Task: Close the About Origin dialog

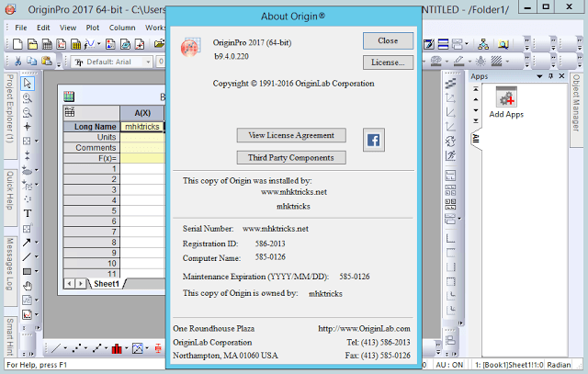Action: click(388, 40)
